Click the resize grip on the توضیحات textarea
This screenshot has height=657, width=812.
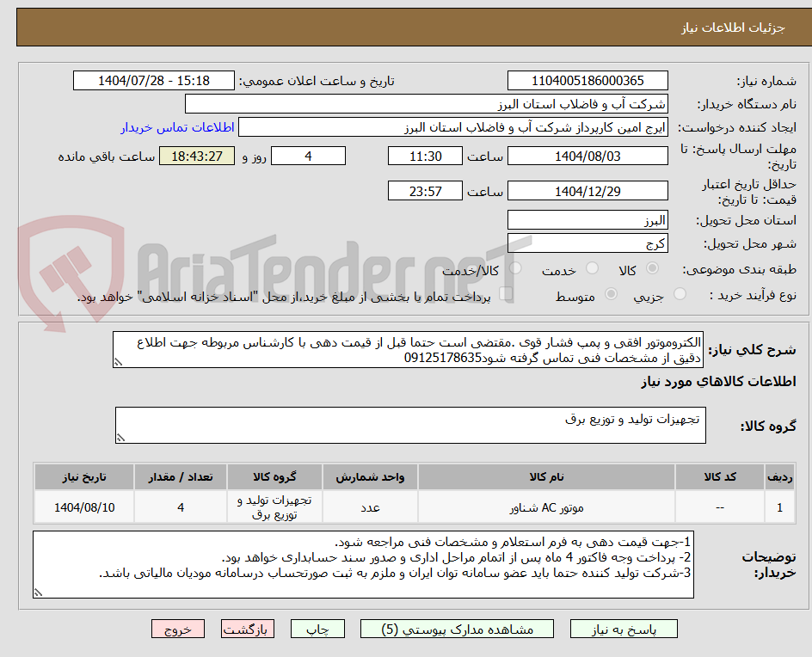(x=37, y=592)
